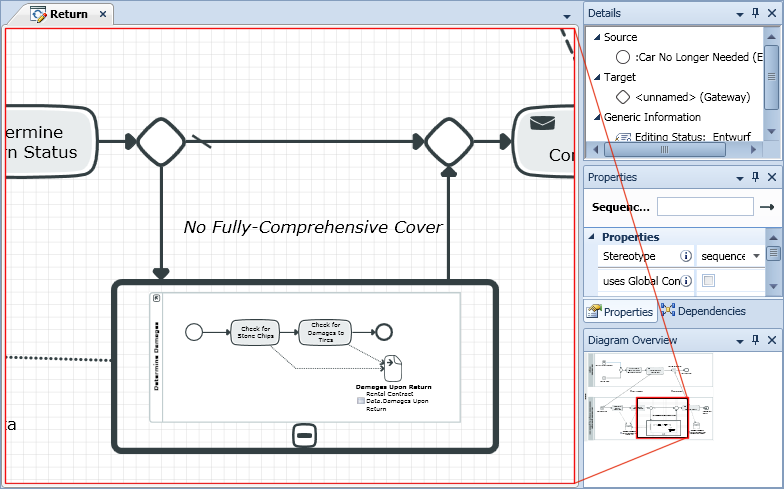Image resolution: width=784 pixels, height=489 pixels.
Task: Select the Damages Upon Return data object icon
Action: [392, 367]
